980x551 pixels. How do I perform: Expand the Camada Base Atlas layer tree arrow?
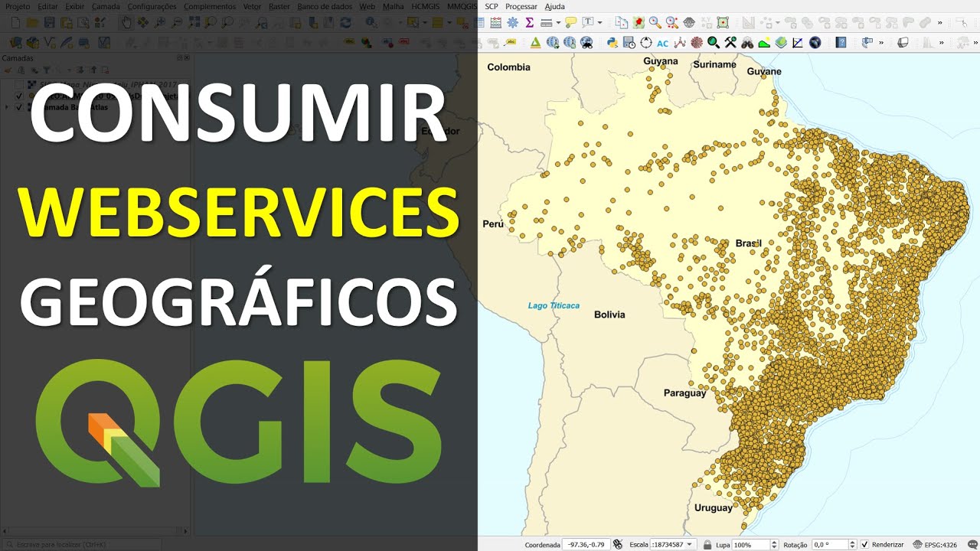pos(7,107)
